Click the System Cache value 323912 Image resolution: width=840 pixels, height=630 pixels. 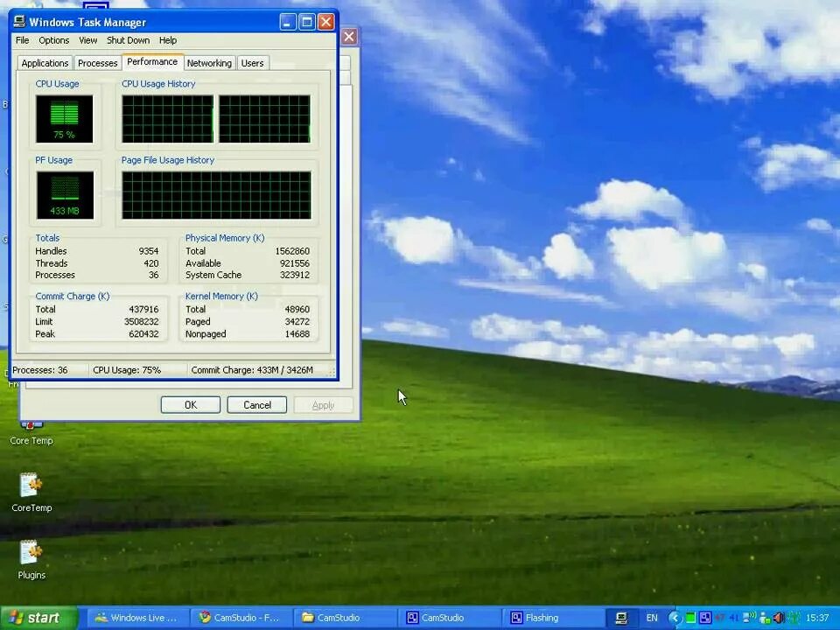295,275
